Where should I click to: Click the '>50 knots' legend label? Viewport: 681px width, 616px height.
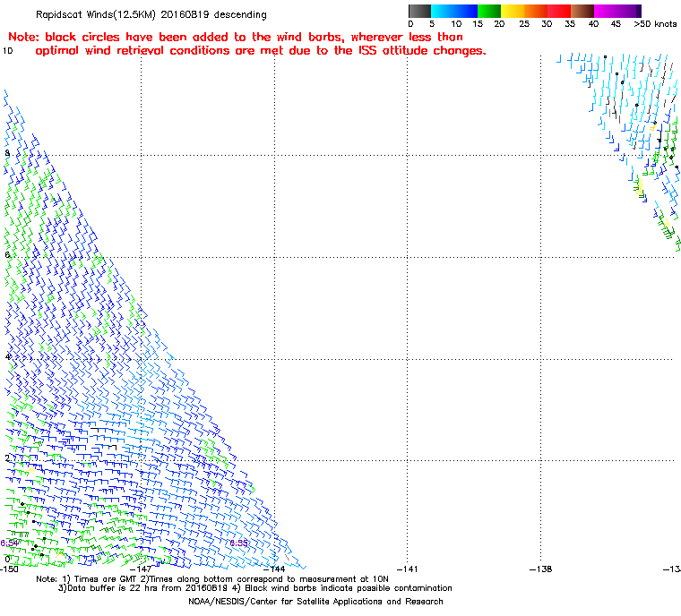(655, 24)
